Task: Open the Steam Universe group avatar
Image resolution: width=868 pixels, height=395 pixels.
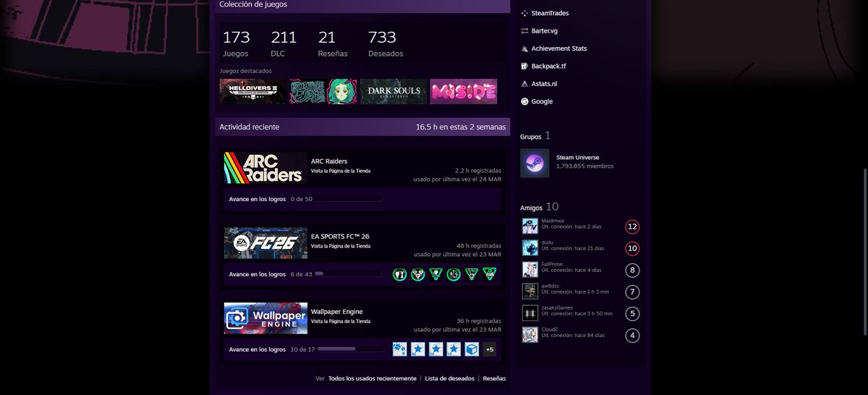Action: 535,163
